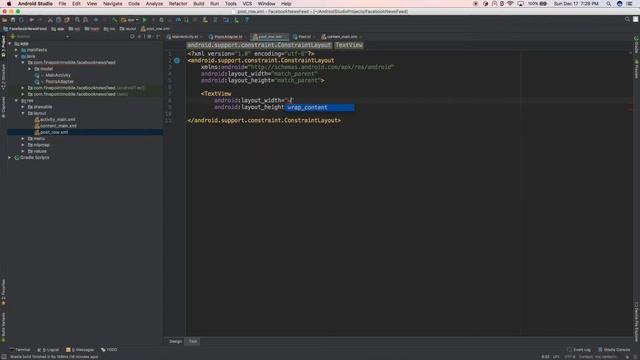
Task: Open the Refactor menu
Action: 178,4
